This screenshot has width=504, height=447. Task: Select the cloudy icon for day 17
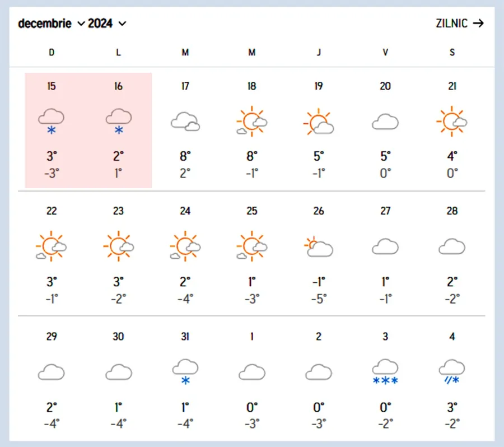pos(185,121)
